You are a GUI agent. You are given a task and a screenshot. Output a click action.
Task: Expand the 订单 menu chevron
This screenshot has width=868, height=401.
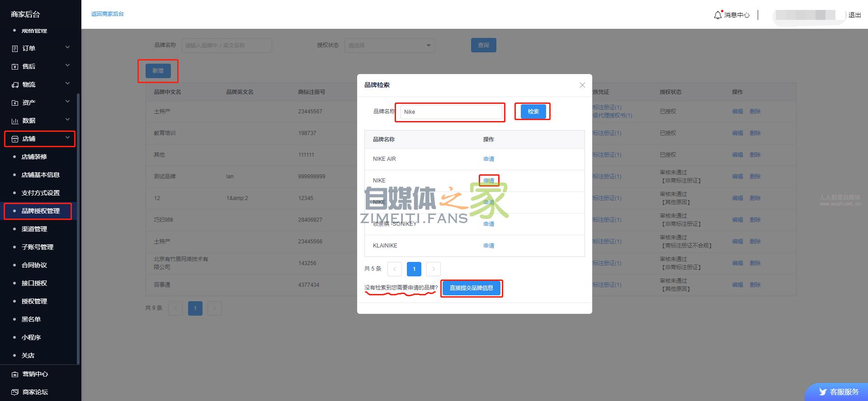pos(67,47)
